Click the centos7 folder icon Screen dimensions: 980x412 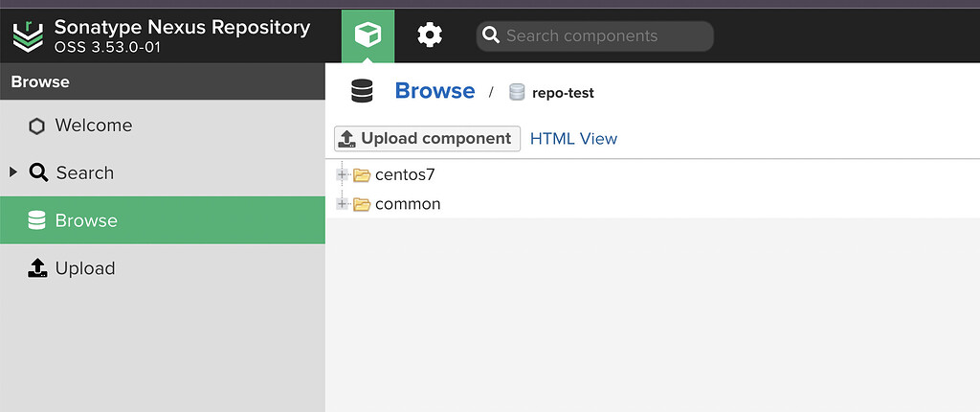pyautogui.click(x=362, y=175)
